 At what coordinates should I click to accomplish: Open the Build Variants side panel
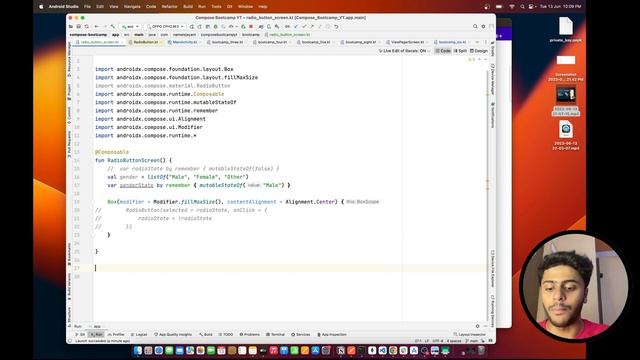click(x=69, y=286)
